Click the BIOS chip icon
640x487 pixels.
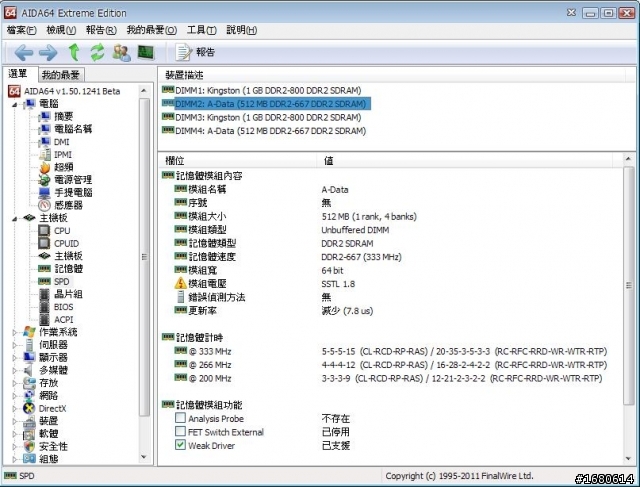point(44,307)
